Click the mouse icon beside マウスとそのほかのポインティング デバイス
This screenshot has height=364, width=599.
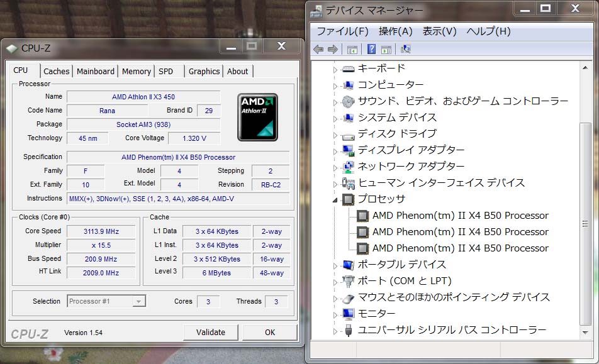(x=349, y=299)
